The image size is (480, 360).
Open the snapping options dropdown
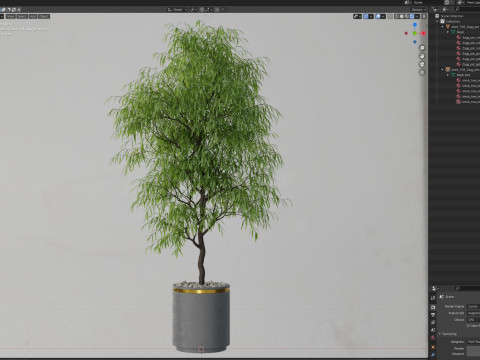click(x=208, y=10)
